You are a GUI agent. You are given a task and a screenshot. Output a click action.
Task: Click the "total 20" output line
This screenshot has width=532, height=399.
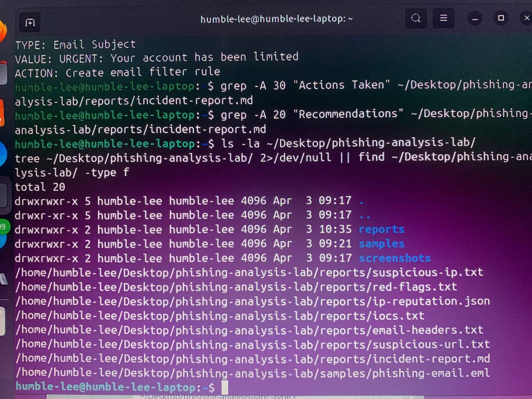[x=40, y=187]
